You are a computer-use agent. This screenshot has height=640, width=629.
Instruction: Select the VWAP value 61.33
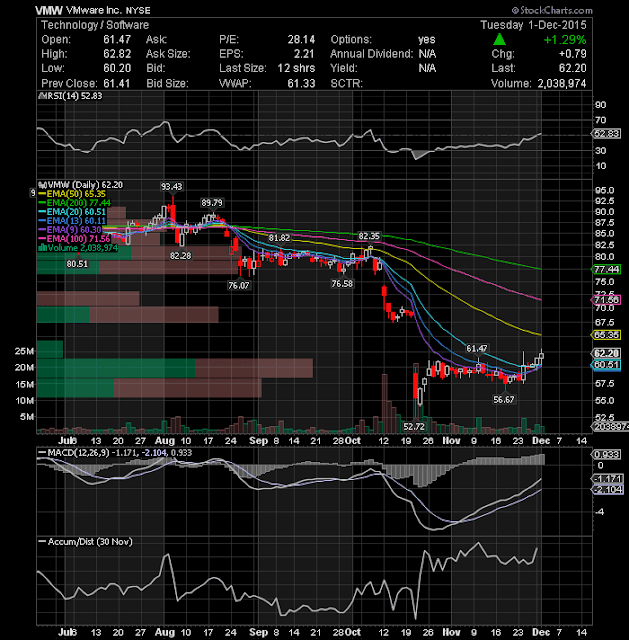tap(301, 83)
